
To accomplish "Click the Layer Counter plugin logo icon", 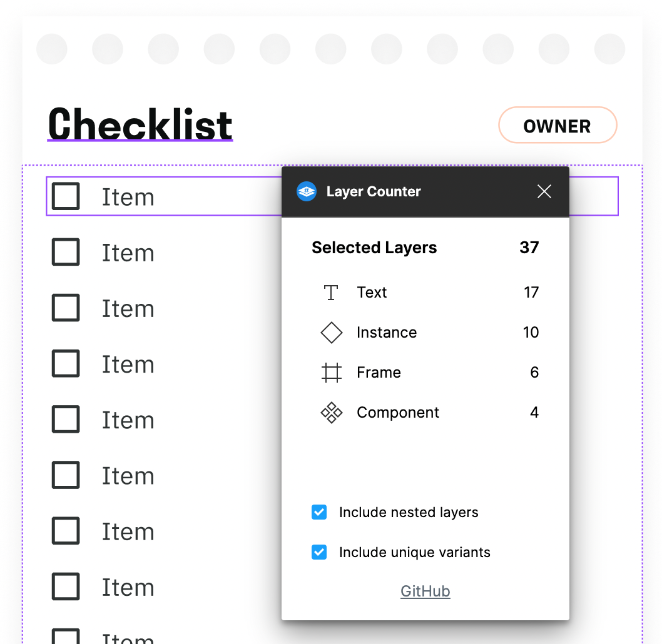I will 306,191.
